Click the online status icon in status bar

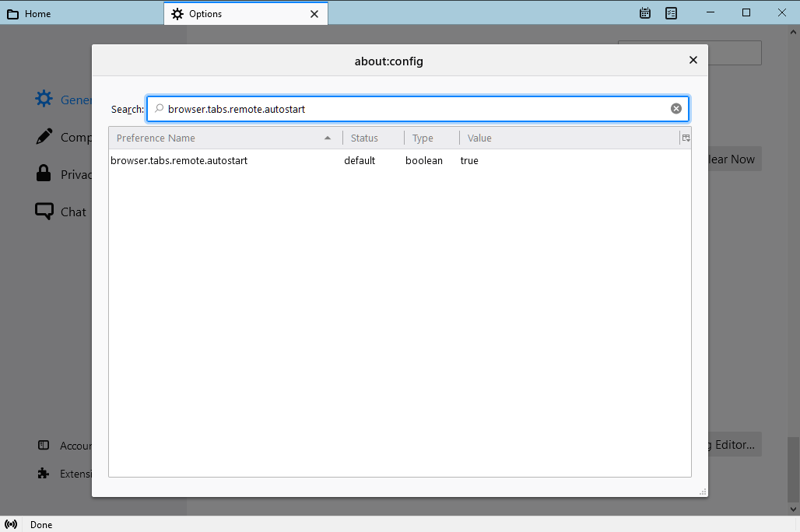tap(11, 524)
